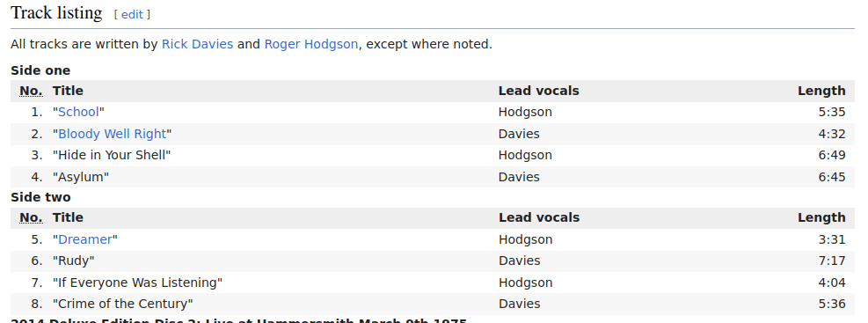Click the 5:35 length of School

click(x=831, y=112)
